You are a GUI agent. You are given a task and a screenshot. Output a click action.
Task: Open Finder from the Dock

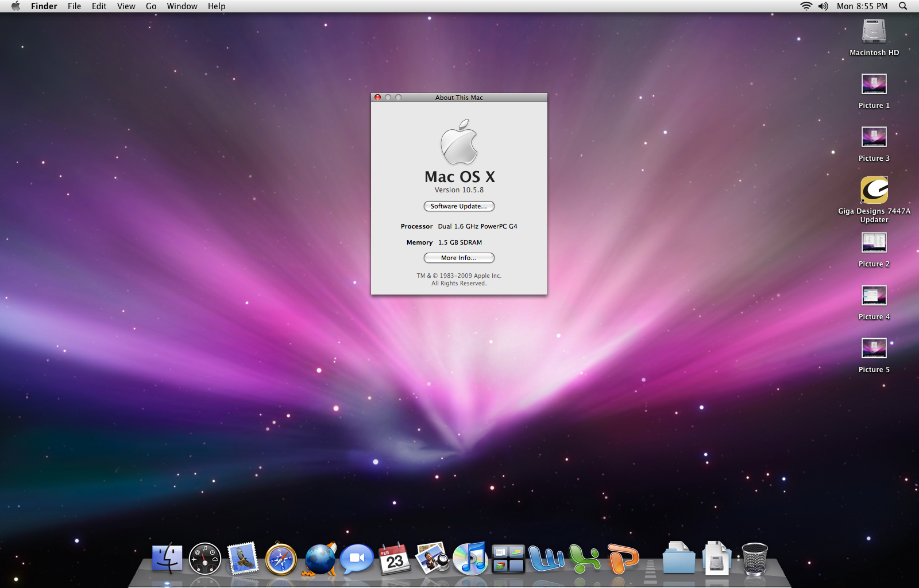[167, 559]
